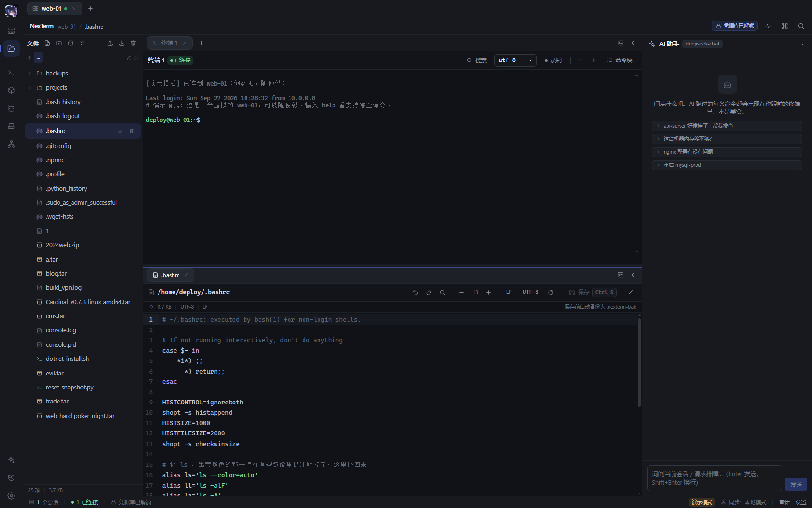
Task: Open the history icon in the sidebar
Action: coord(11,478)
